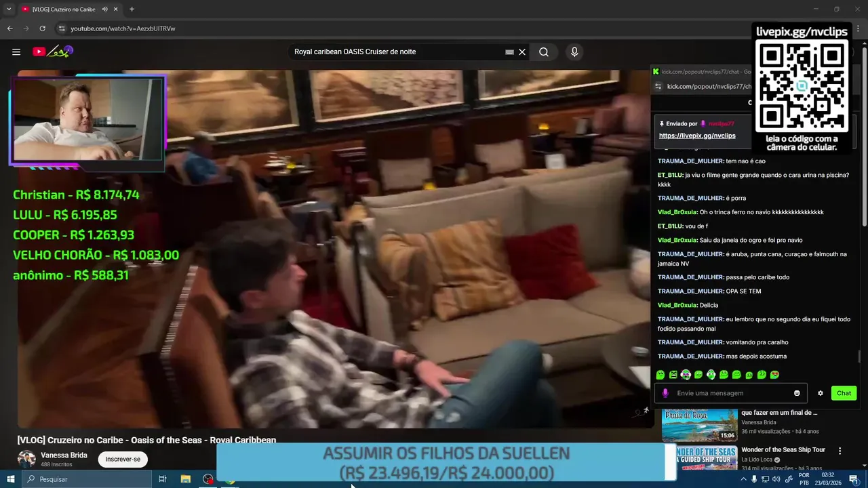868x488 pixels.
Task: Open emoji picker in chat input
Action: (797, 393)
